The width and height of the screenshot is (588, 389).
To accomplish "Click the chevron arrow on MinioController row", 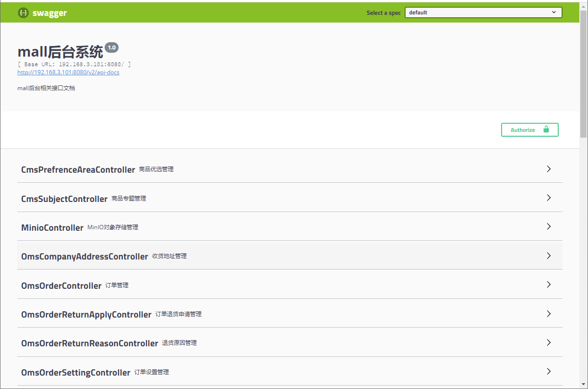I will point(549,226).
